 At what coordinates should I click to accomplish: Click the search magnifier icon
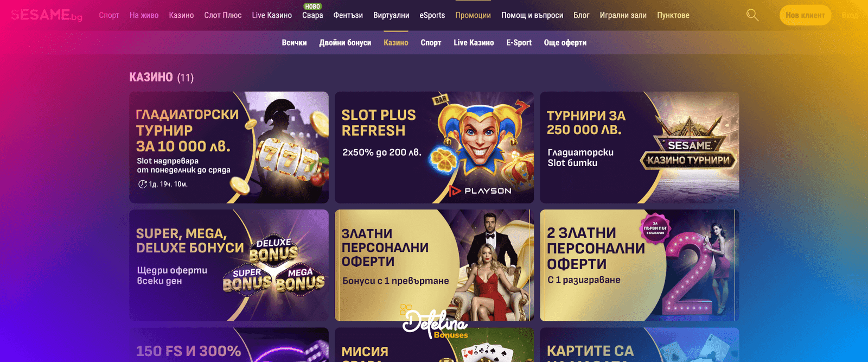pyautogui.click(x=752, y=15)
